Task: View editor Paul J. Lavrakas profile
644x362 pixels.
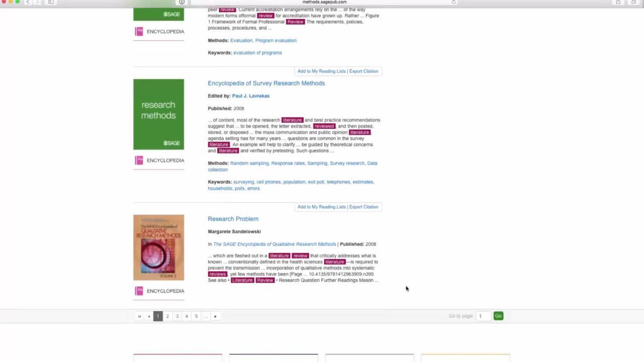Action: [251, 96]
